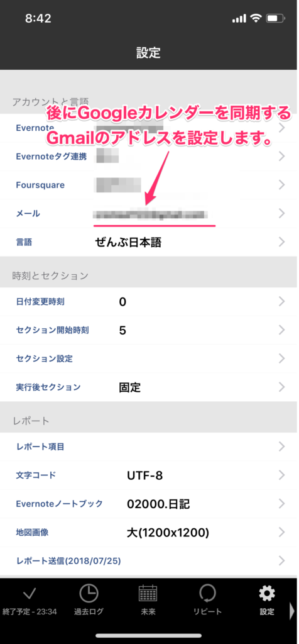This screenshot has width=299, height=644.
Task: Change 文字コード UTF-8 value
Action: pyautogui.click(x=144, y=475)
